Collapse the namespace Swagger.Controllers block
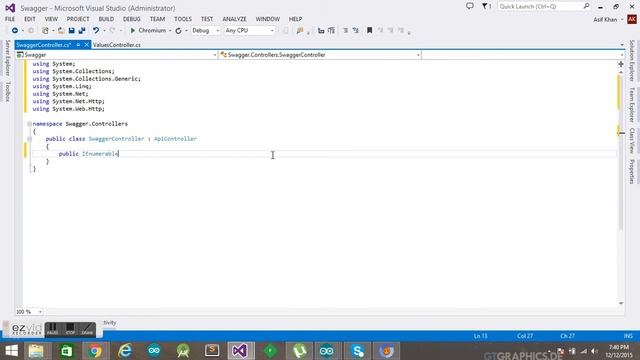640x360 pixels. coord(29,124)
